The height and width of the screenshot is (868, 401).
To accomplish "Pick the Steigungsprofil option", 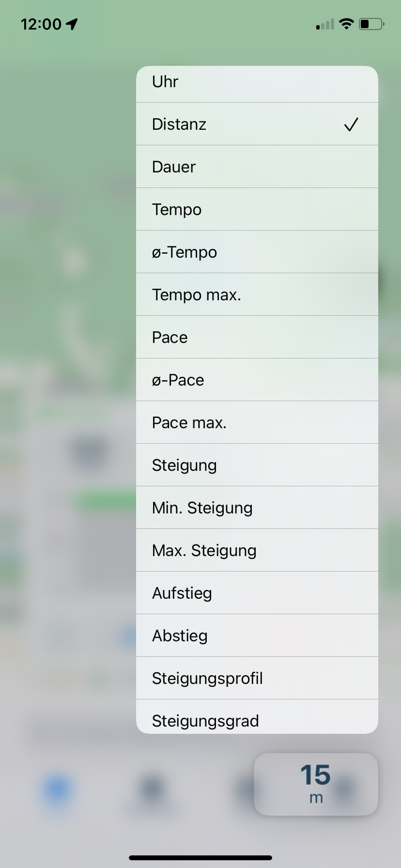I will 257,678.
